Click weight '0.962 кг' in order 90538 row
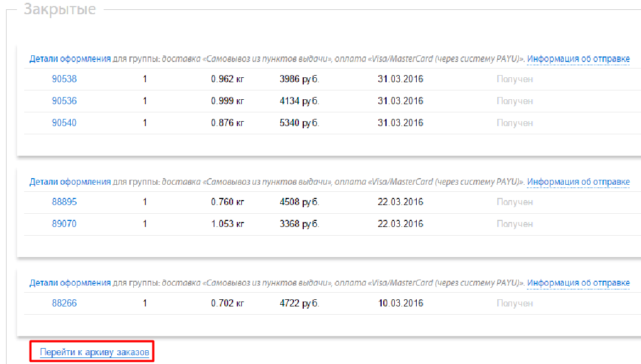Screen dimensions: 641x364 [228, 79]
